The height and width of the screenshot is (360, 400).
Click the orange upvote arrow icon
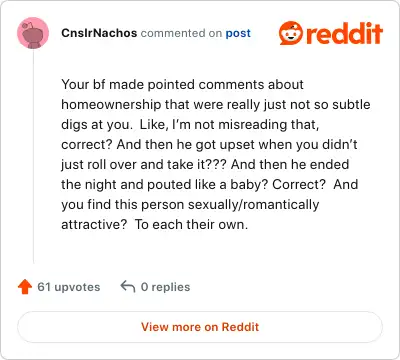[25, 287]
